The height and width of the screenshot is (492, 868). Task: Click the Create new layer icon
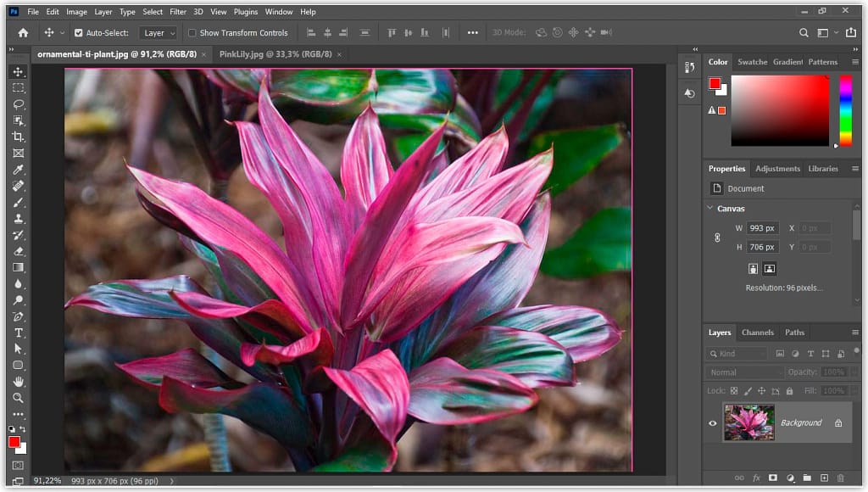tap(824, 478)
